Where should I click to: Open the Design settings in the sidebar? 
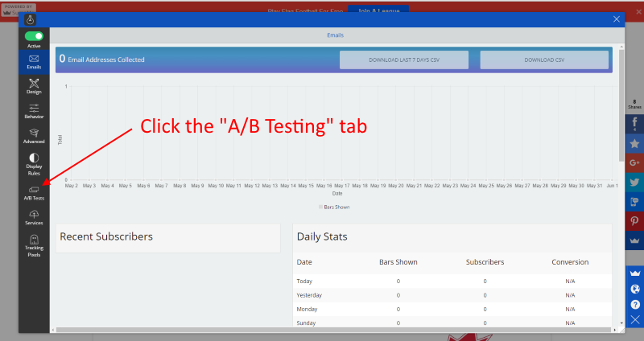tap(34, 86)
